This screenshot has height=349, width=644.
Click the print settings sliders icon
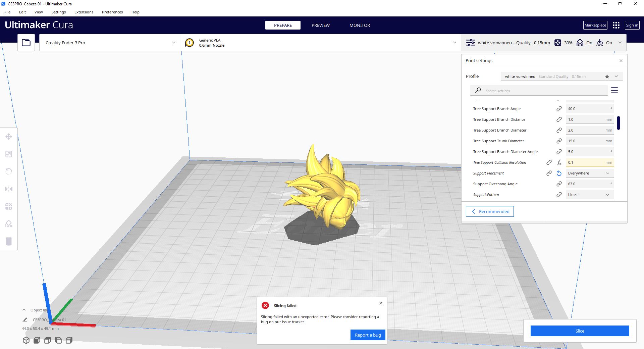[471, 43]
